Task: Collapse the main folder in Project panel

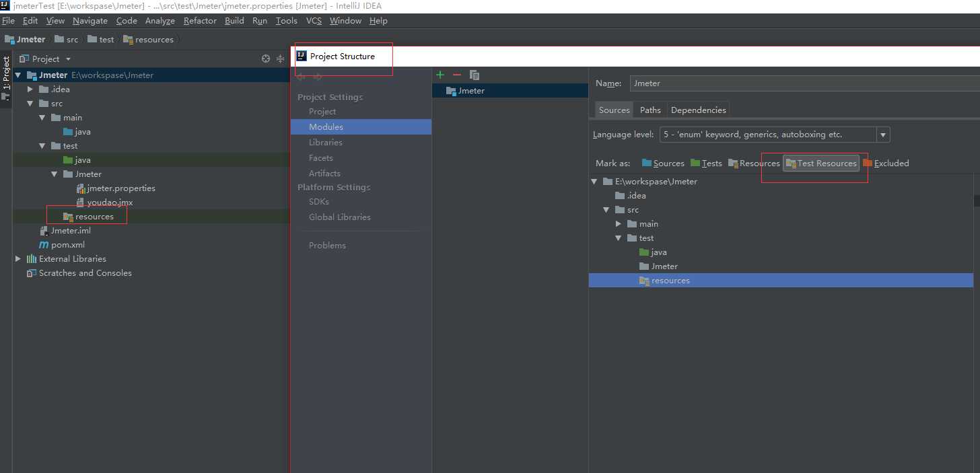Action: pyautogui.click(x=42, y=118)
